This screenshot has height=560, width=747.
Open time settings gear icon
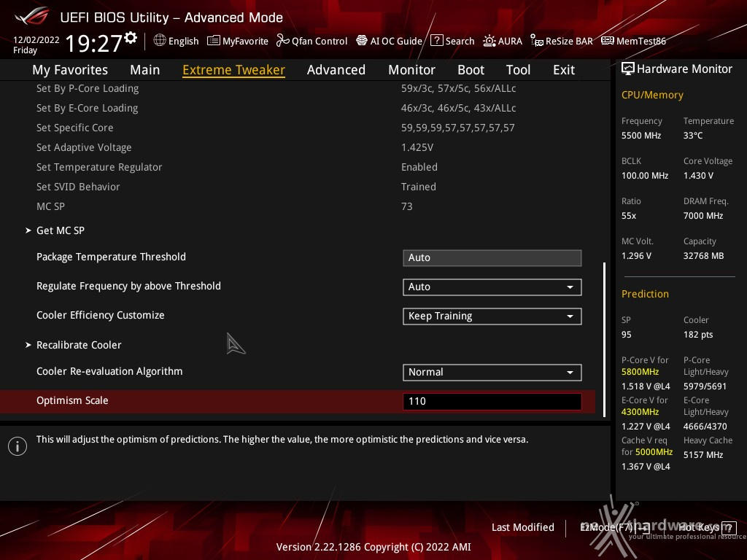(131, 38)
